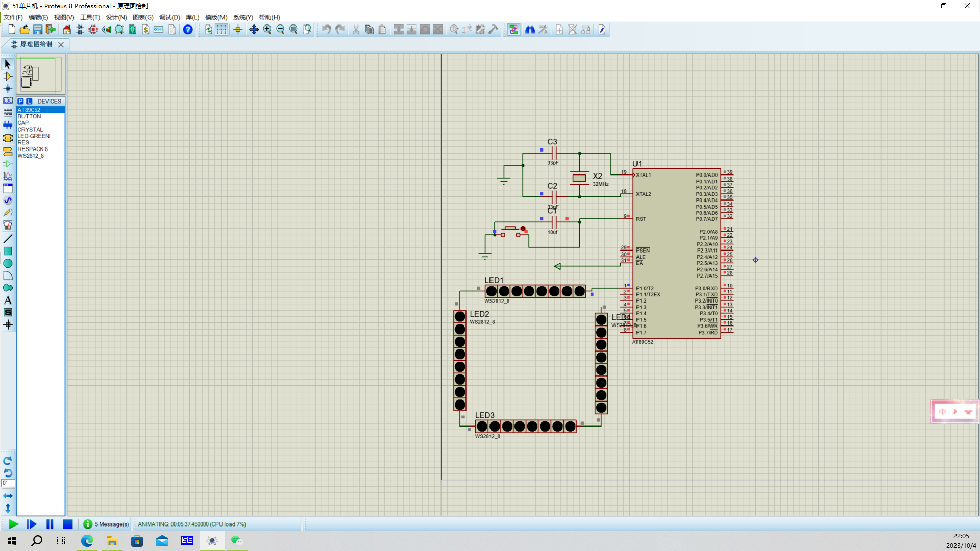Screen dimensions: 980x551
Task: Step the simulation one frame
Action: click(x=32, y=524)
